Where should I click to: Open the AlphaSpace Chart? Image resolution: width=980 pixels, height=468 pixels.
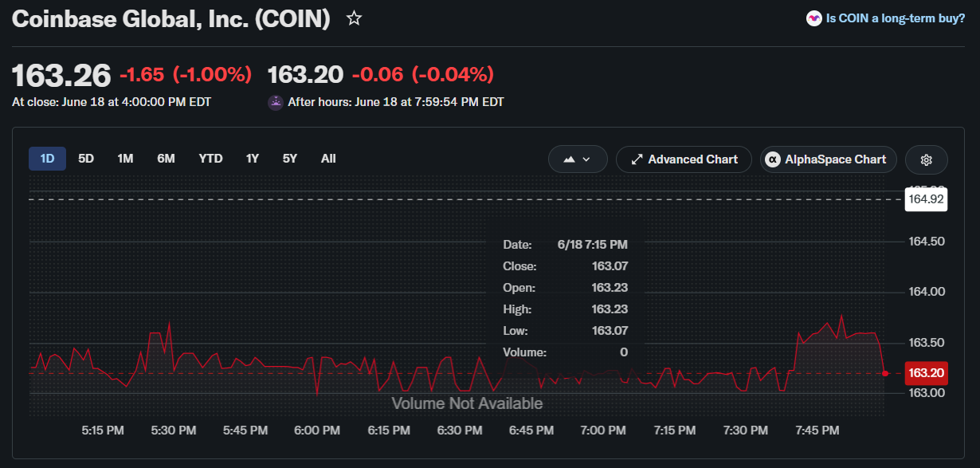pyautogui.click(x=829, y=159)
